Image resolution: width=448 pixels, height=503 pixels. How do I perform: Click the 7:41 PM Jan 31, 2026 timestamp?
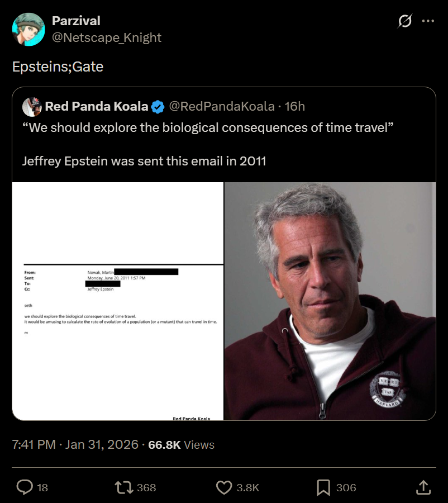(x=75, y=445)
